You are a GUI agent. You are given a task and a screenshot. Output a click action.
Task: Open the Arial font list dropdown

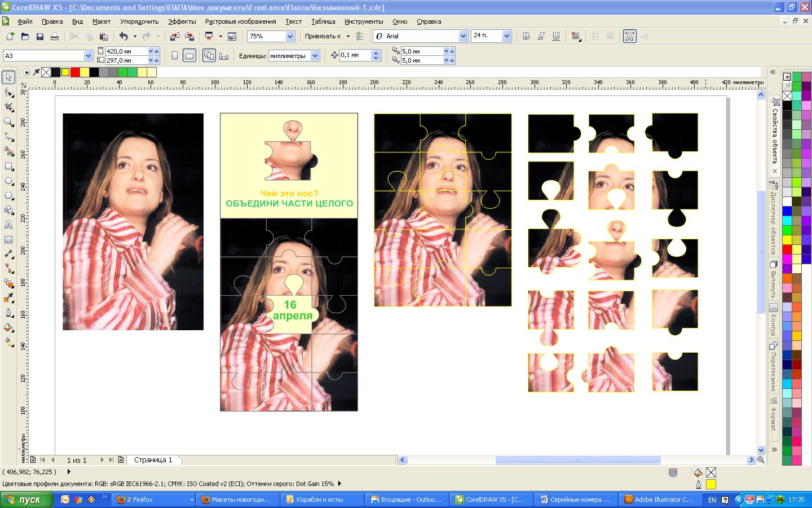click(463, 36)
